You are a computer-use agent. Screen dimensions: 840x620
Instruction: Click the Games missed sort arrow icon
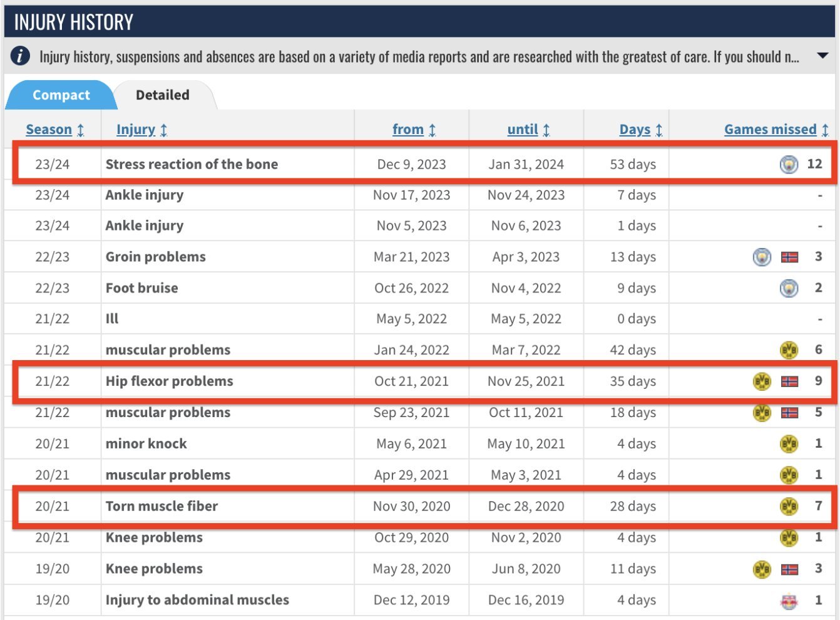(825, 130)
